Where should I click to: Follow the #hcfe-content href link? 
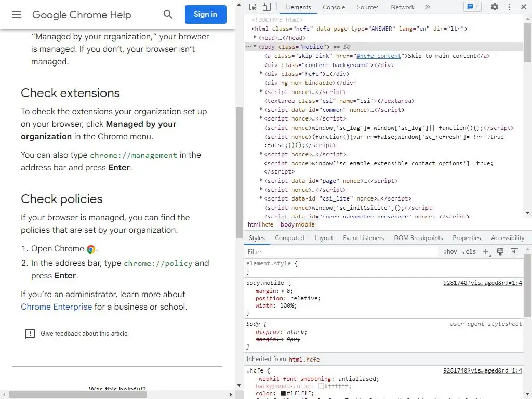pos(379,56)
